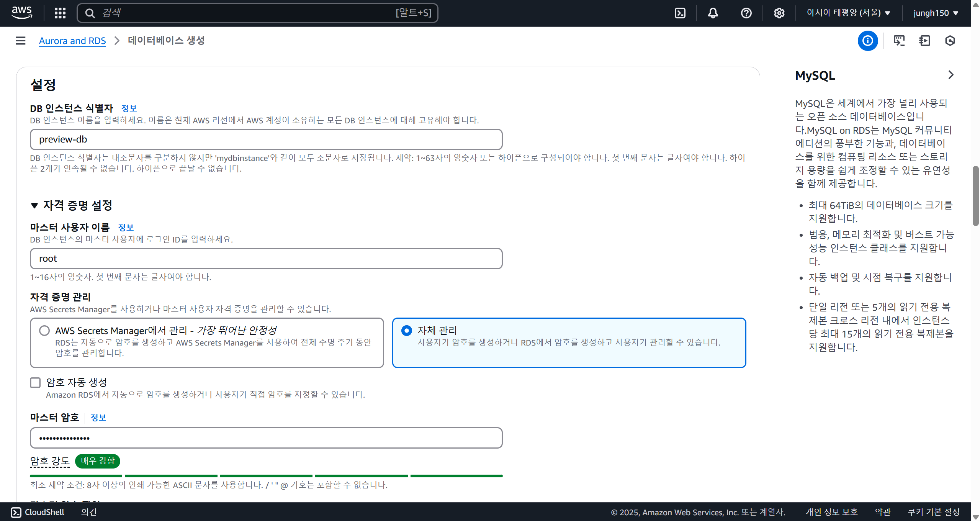Open the notifications bell icon
This screenshot has height=521, width=980.
[713, 13]
